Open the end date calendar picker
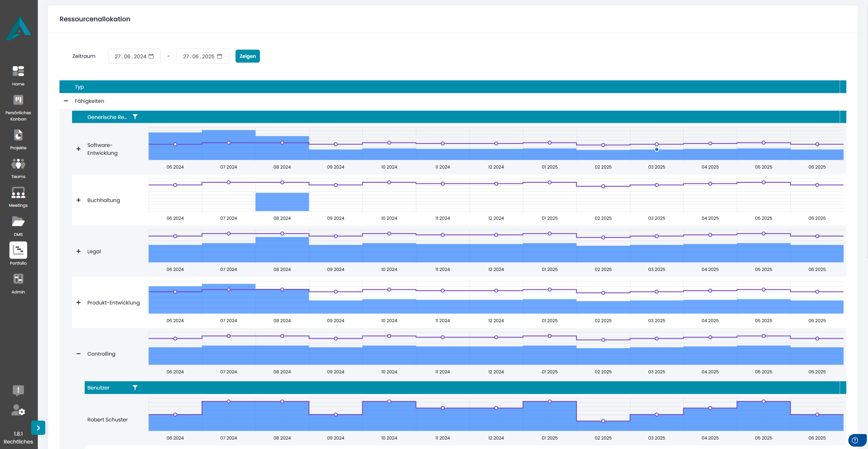 (x=220, y=56)
